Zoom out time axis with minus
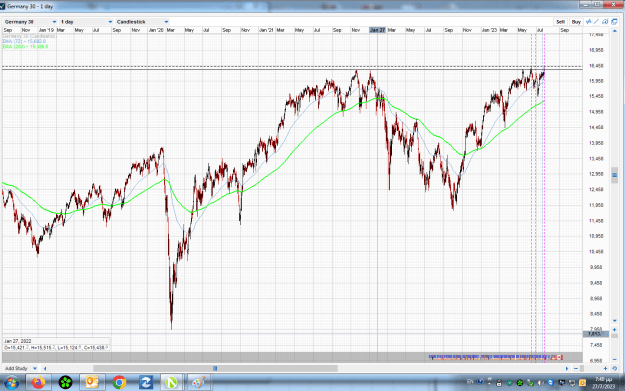625x391 pixels. pyautogui.click(x=576, y=368)
